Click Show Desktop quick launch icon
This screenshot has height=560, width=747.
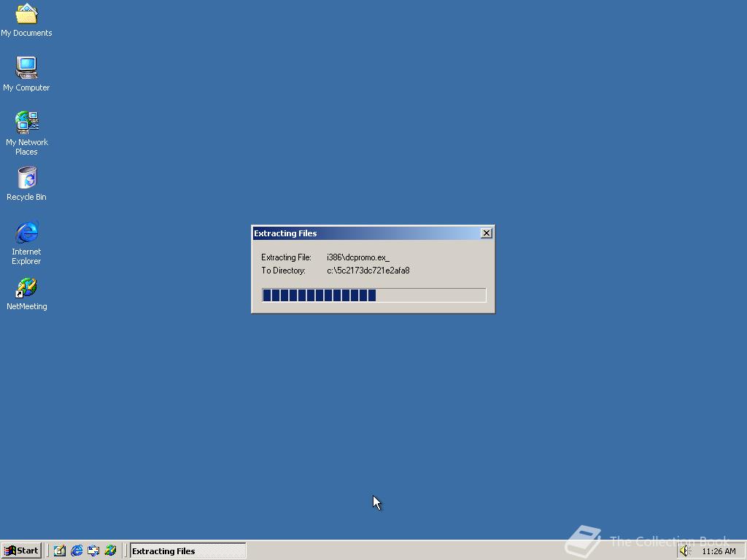click(x=60, y=551)
